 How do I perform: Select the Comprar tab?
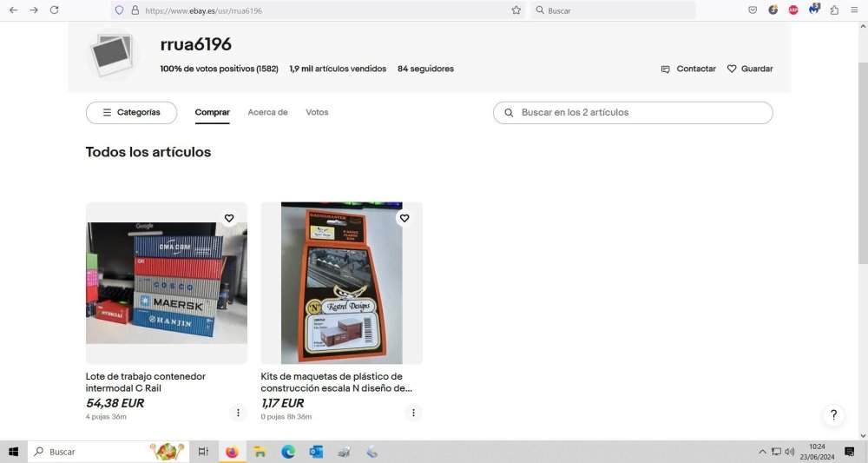click(212, 112)
